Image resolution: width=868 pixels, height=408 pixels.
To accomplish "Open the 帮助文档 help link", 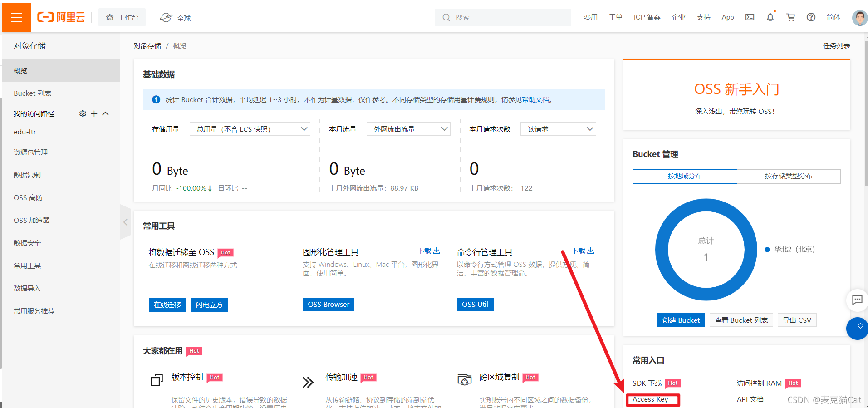I will point(535,100).
